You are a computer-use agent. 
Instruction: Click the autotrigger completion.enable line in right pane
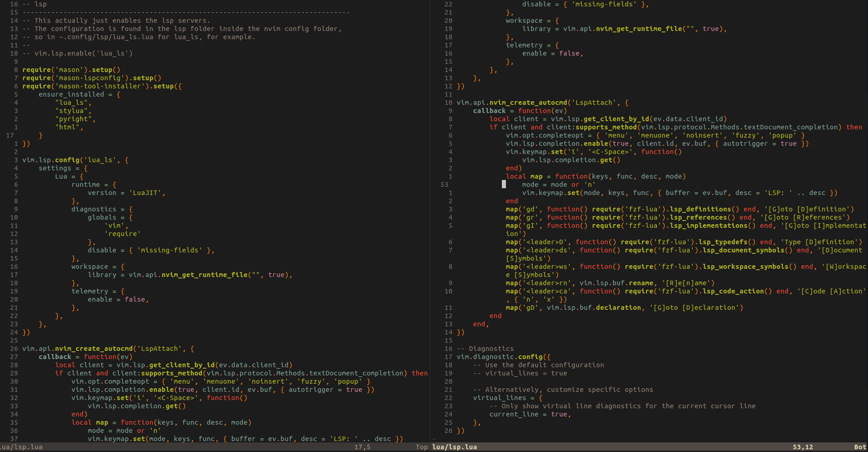point(658,144)
